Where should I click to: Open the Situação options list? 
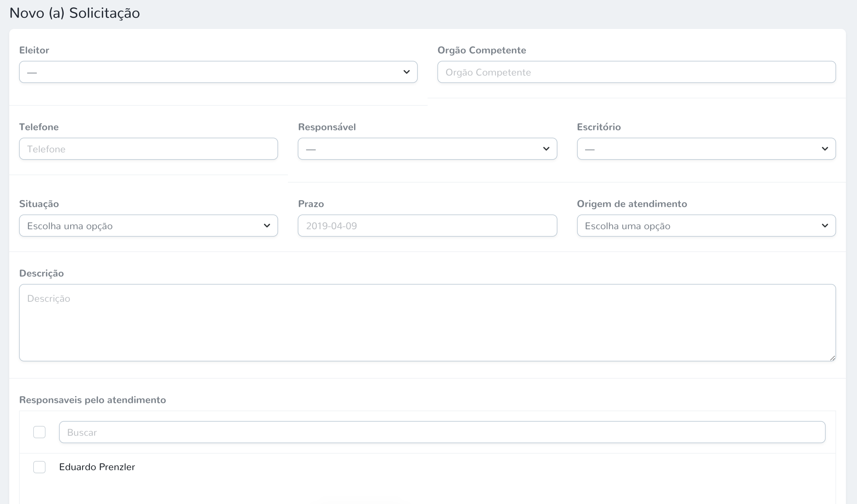coord(148,225)
